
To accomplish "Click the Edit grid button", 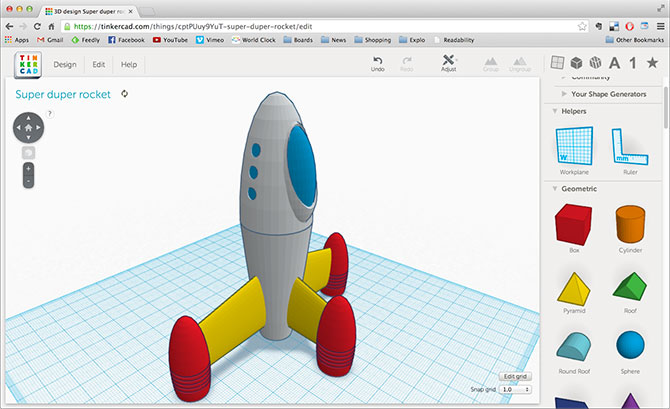I will [x=515, y=377].
